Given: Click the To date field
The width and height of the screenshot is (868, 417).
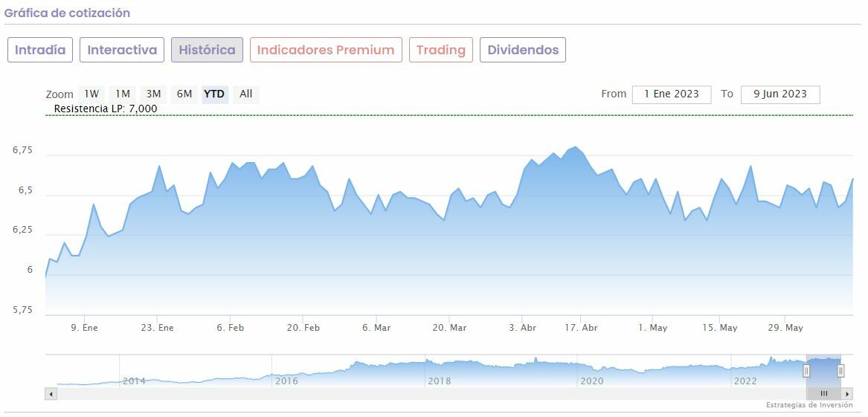Looking at the screenshot, I should click(x=780, y=94).
